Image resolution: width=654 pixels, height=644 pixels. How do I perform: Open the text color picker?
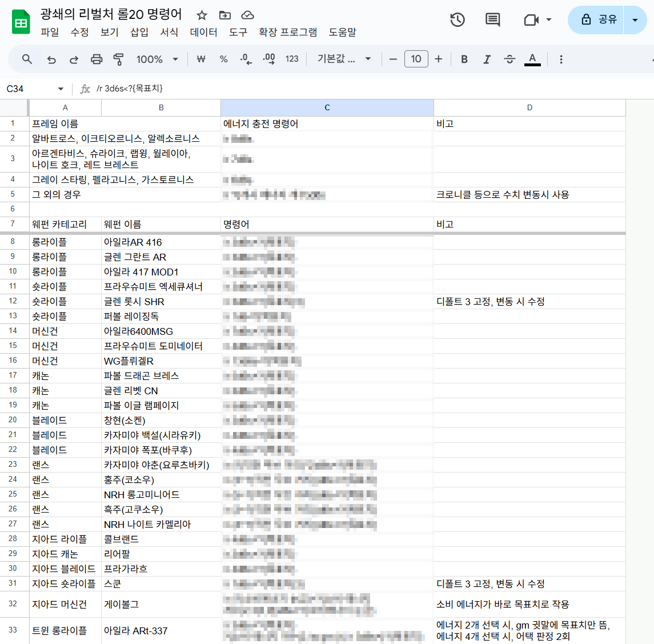tap(532, 59)
